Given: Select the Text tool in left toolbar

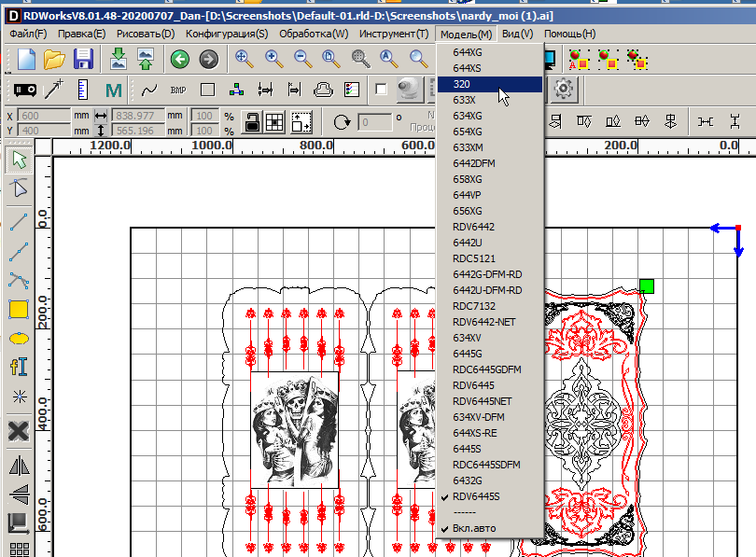Looking at the screenshot, I should click(19, 367).
